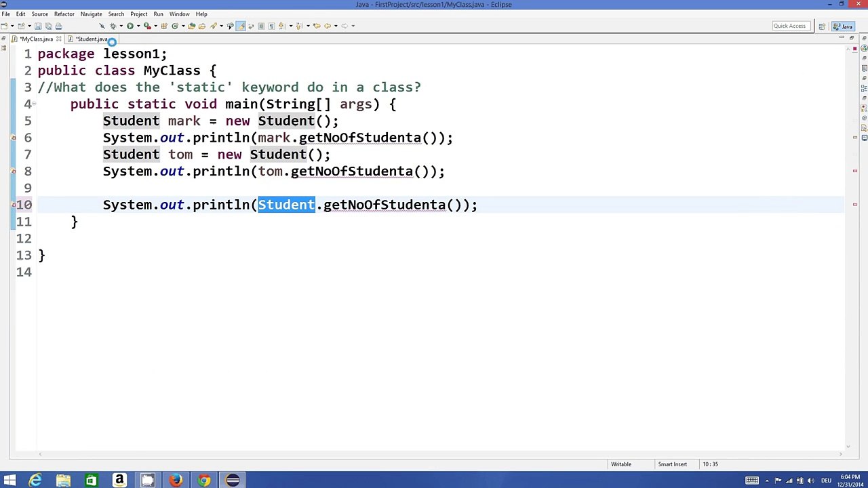Open the Edit menu

20,14
